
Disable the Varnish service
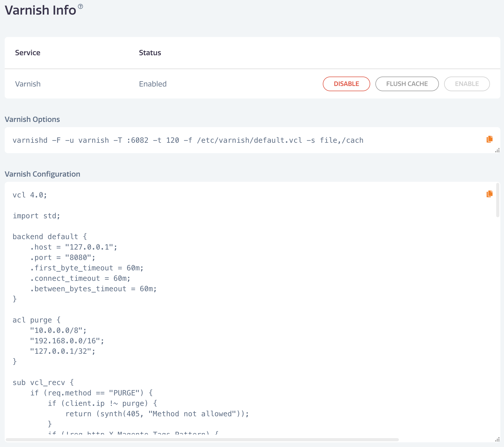point(346,84)
